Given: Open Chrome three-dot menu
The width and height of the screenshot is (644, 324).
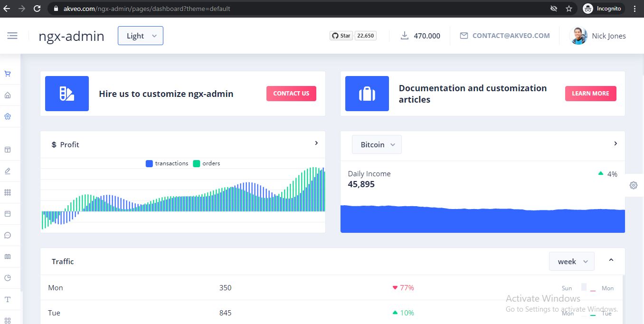Looking at the screenshot, I should 635,9.
